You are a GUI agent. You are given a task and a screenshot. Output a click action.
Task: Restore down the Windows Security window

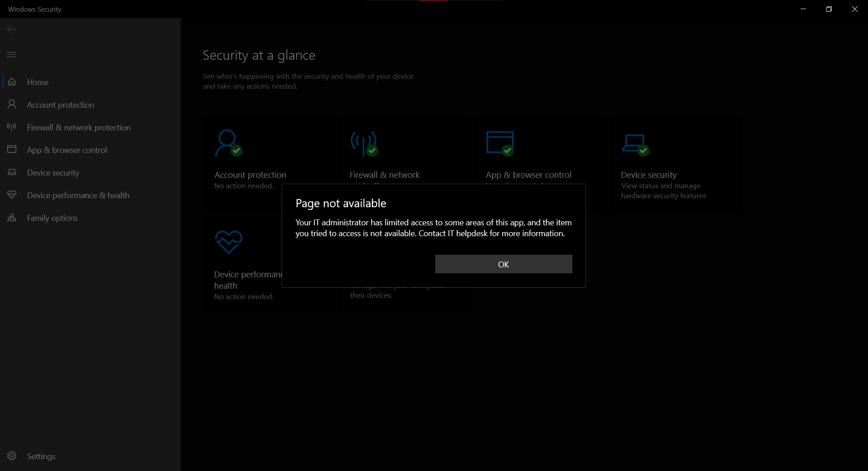pyautogui.click(x=829, y=9)
